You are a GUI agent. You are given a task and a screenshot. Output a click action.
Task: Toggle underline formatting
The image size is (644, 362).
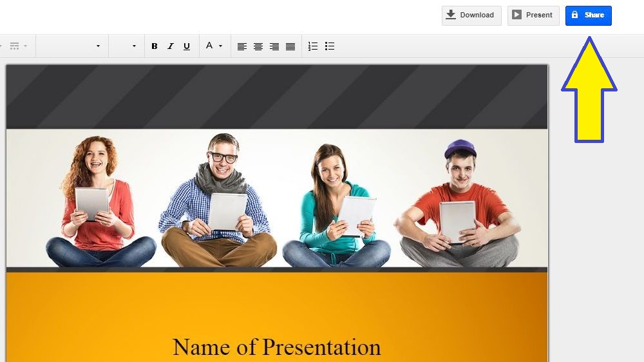pos(187,46)
